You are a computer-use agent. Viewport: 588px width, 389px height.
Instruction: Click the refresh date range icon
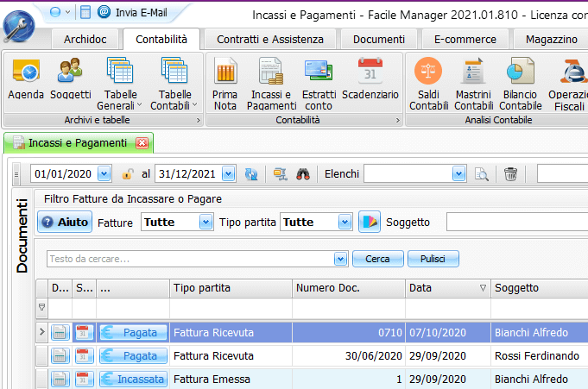[x=251, y=174]
